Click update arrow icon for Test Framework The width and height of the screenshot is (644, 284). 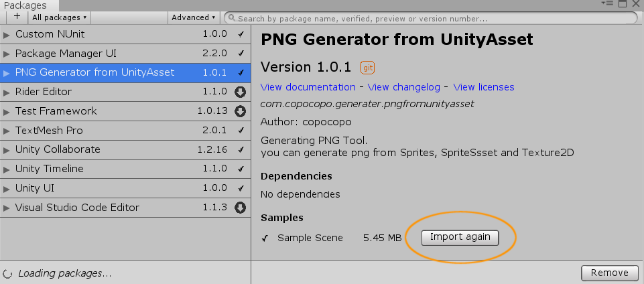(241, 111)
